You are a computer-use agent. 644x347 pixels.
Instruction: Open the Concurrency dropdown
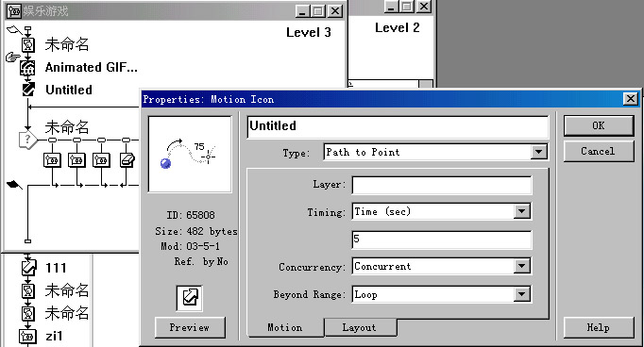[521, 266]
